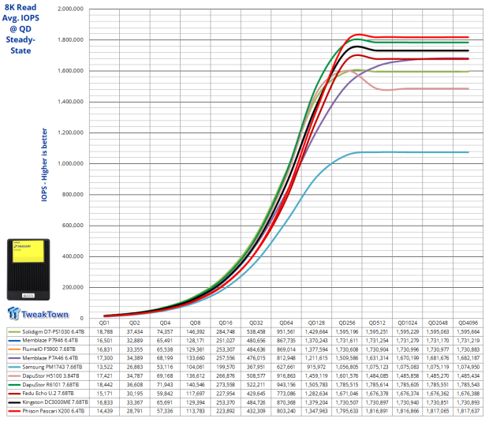Click the QD16 column header

tap(226, 323)
